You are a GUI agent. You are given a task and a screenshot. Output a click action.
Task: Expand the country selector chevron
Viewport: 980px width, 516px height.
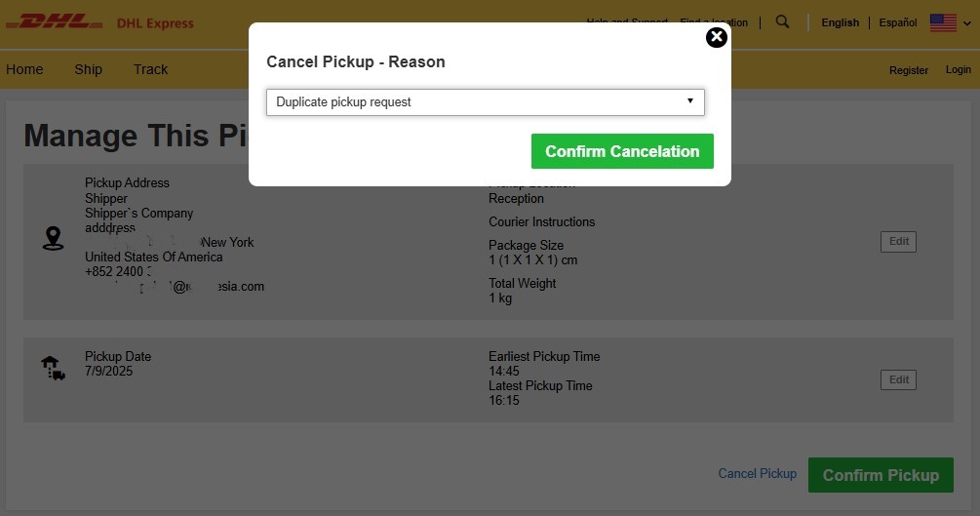(967, 23)
